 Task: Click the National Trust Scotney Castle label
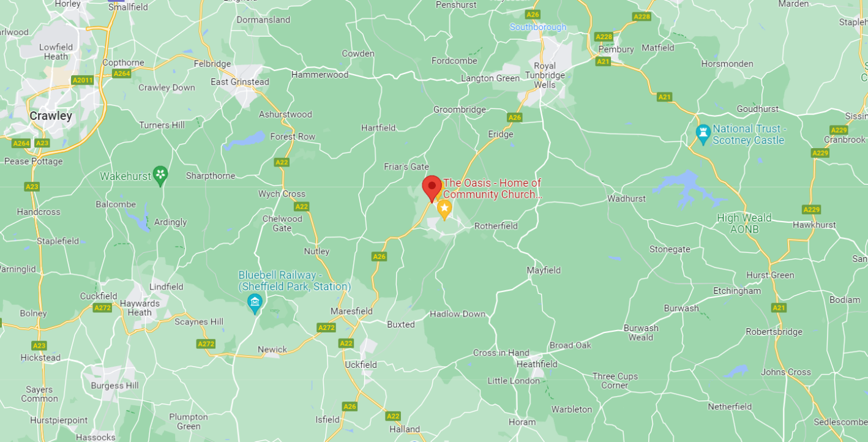748,135
